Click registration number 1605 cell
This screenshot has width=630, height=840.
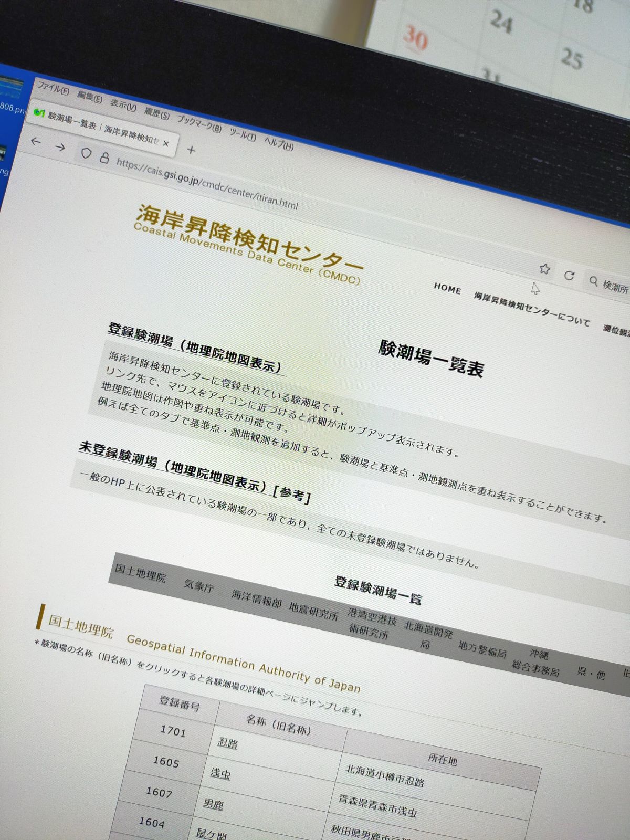pyautogui.click(x=166, y=761)
